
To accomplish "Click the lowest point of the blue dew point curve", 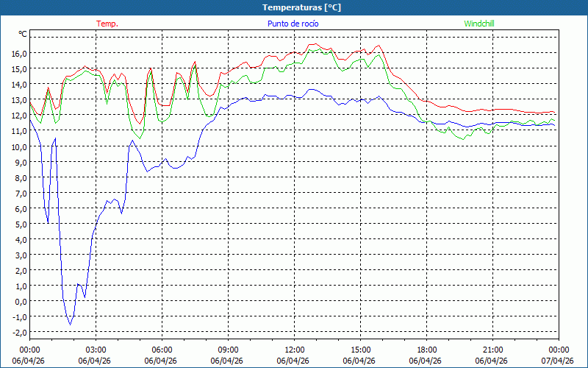I will (70, 324).
